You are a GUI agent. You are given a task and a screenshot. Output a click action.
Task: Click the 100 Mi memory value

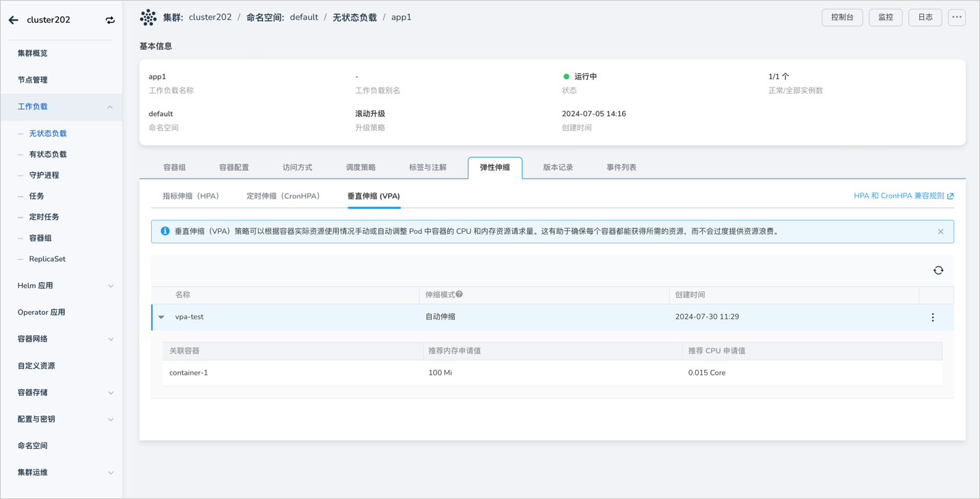(440, 373)
